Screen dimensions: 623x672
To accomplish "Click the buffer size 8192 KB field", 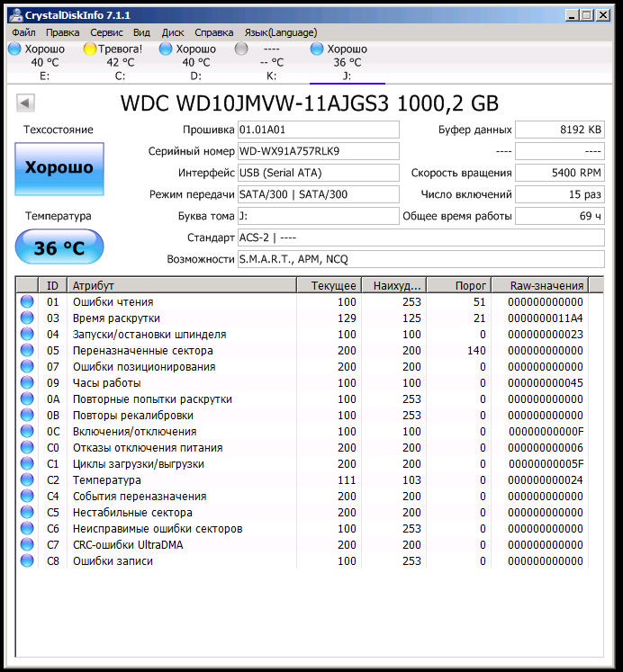I will pos(560,130).
